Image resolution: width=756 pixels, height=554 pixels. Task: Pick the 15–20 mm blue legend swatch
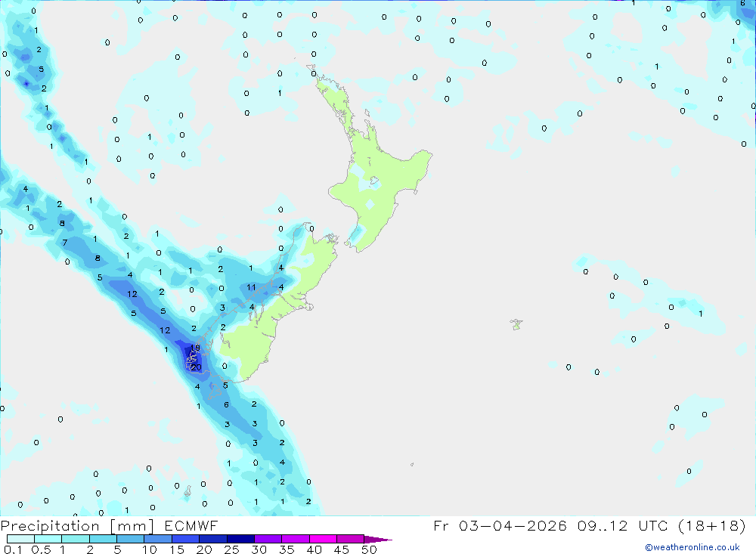pos(185,539)
